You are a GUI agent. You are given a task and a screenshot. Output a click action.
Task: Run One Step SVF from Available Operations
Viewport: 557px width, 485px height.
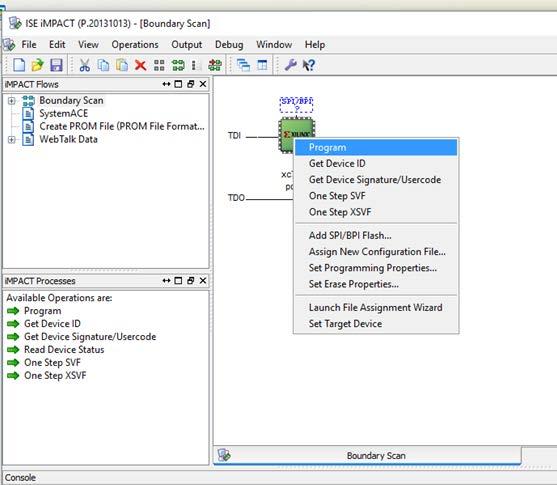click(52, 363)
